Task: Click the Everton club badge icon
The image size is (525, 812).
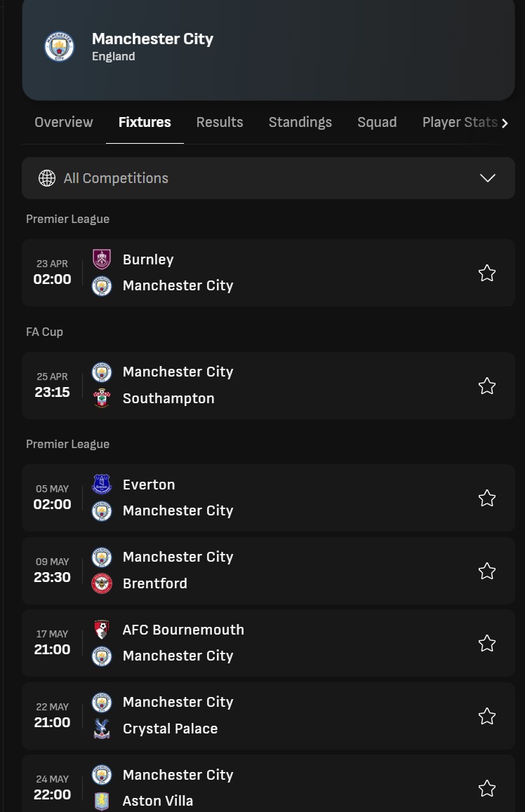Action: [x=102, y=485]
